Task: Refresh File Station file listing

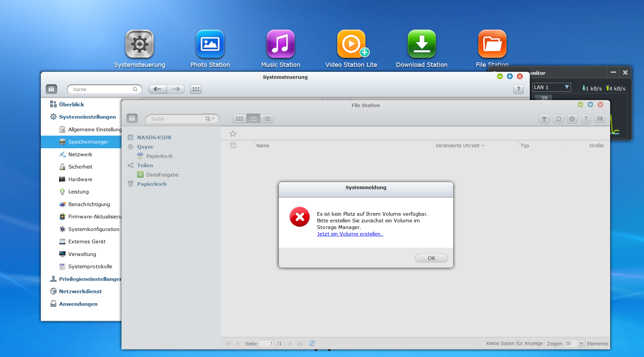Action: (558, 119)
